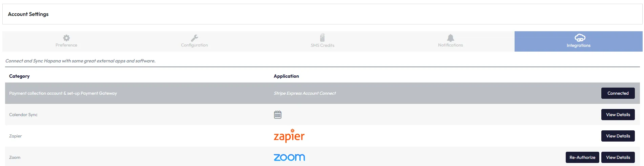
Task: Go to the SMS Credits tab label
Action: point(322,45)
